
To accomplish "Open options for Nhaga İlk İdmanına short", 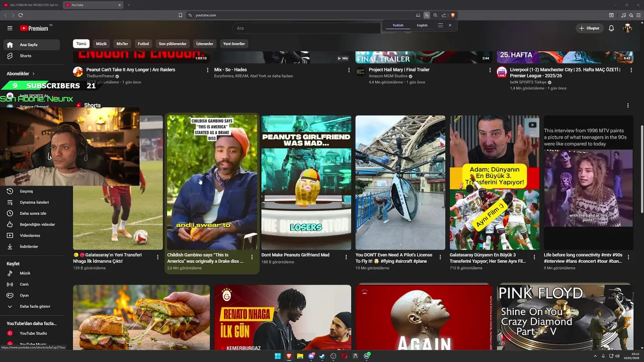I will [157, 257].
